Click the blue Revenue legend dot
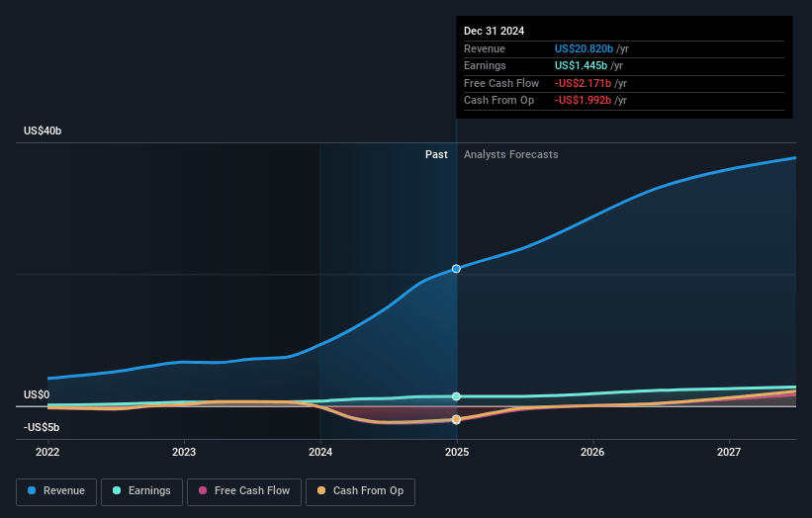Image resolution: width=812 pixels, height=518 pixels. tap(32, 490)
